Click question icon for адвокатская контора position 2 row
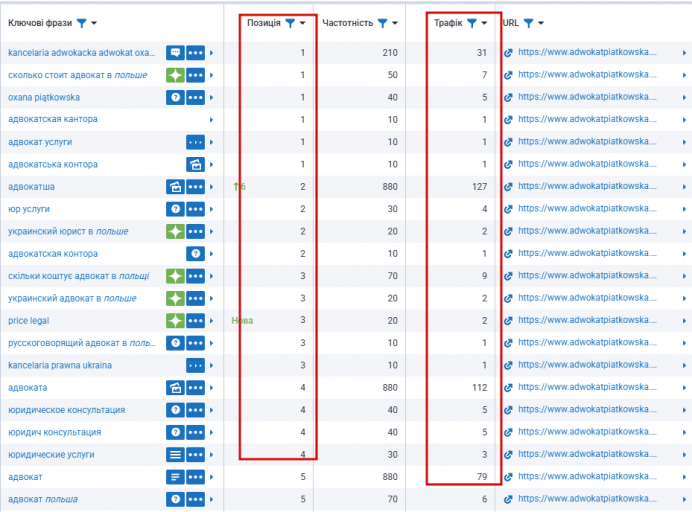The height and width of the screenshot is (512, 692). 196,254
